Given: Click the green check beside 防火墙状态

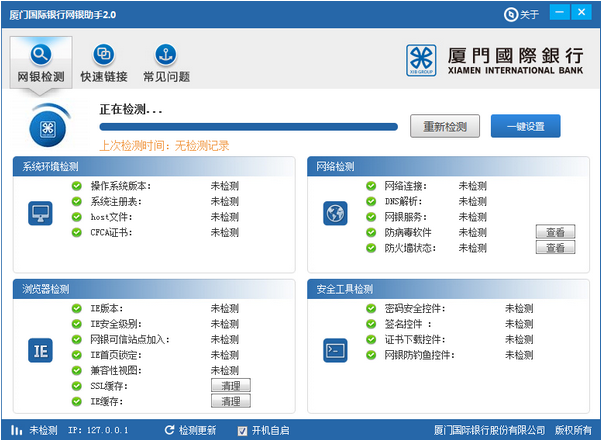Looking at the screenshot, I should (371, 248).
